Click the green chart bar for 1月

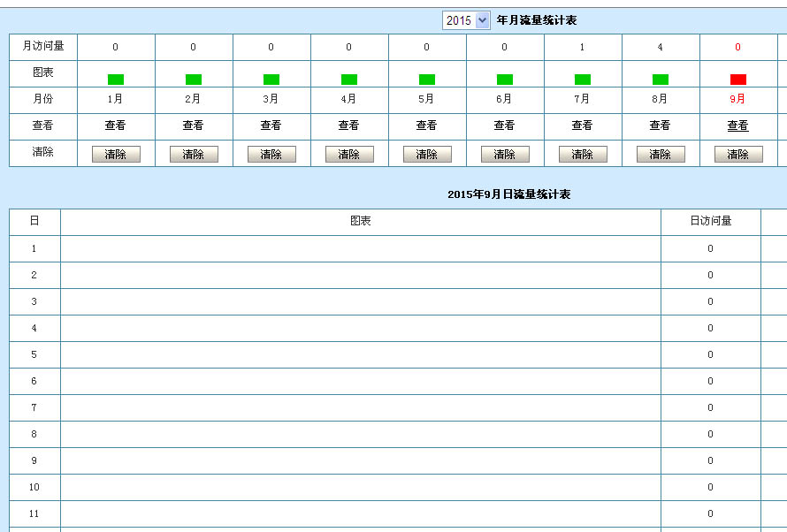pos(116,80)
